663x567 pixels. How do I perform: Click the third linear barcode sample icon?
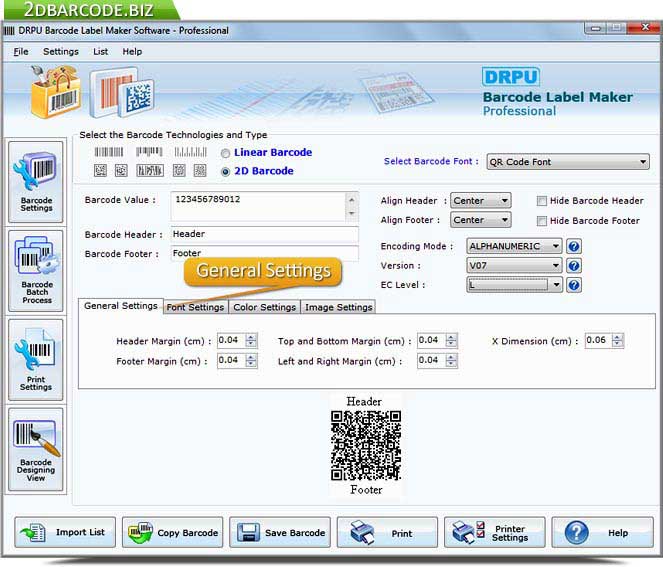coord(191,152)
